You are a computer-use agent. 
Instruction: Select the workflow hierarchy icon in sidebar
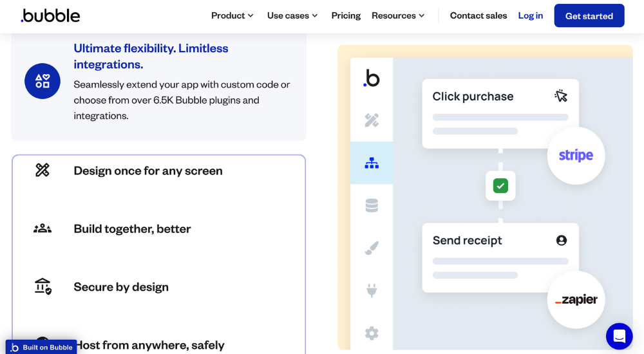[x=372, y=163]
